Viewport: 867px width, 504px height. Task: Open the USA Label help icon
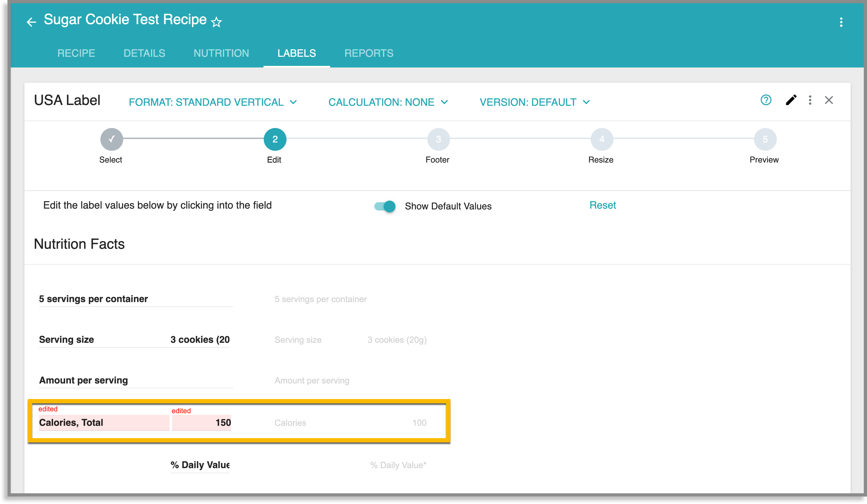(x=766, y=100)
